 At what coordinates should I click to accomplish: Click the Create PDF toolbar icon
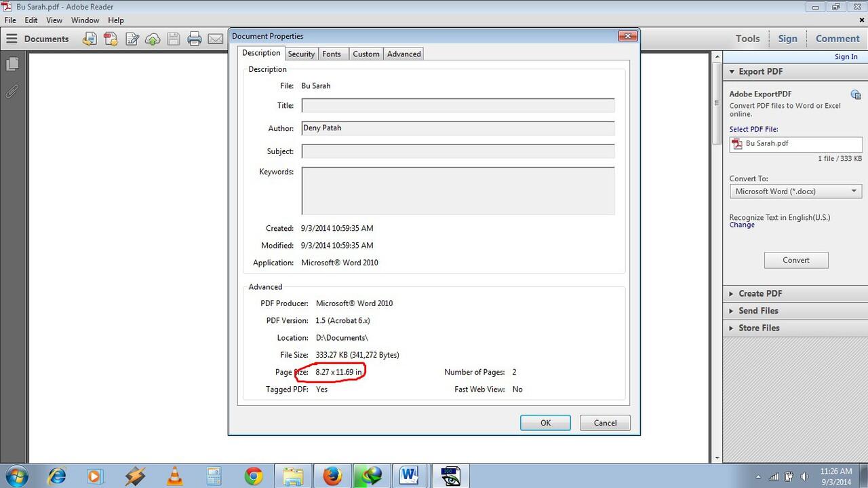coord(111,39)
